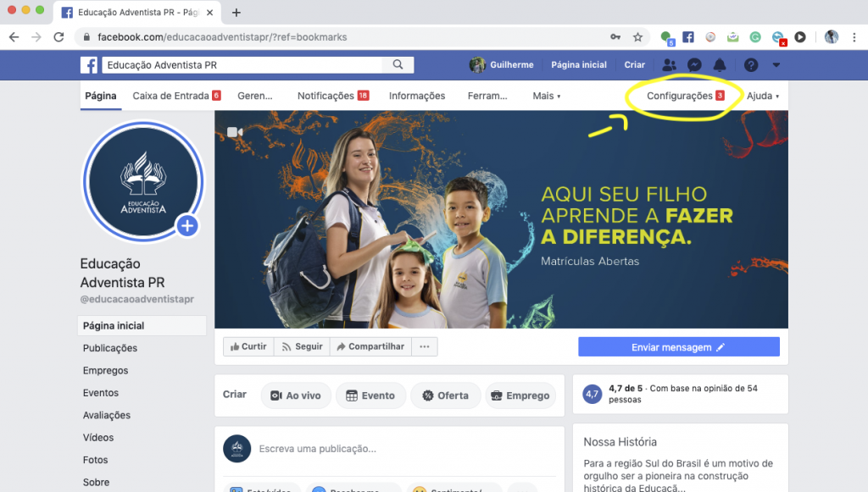Viewport: 868px width, 492px height.
Task: Open Empregos in the sidebar
Action: click(105, 370)
